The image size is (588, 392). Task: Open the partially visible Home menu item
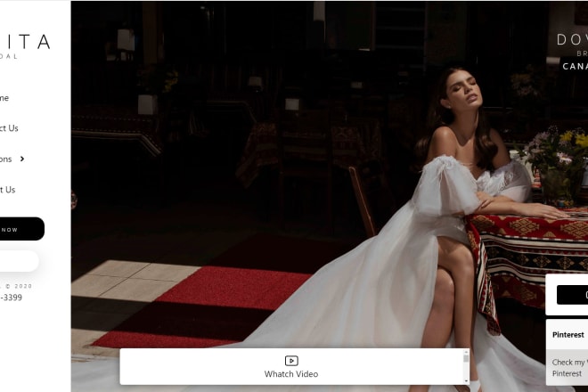pyautogui.click(x=4, y=98)
